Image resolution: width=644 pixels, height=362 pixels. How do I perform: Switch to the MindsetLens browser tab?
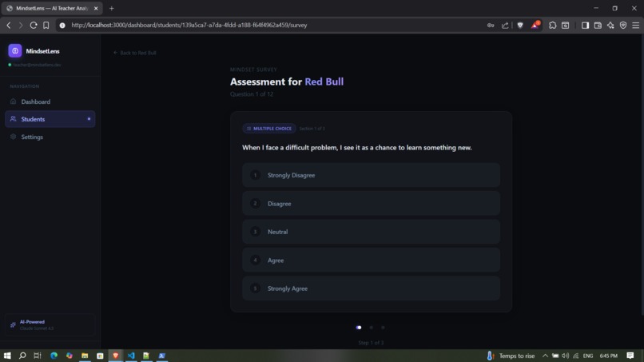[51, 8]
